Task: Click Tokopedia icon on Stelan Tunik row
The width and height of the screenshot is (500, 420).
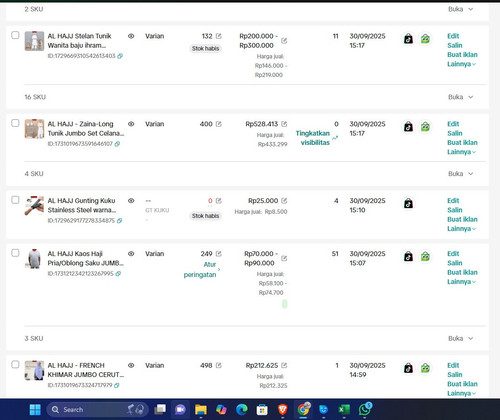Action: 425,39
